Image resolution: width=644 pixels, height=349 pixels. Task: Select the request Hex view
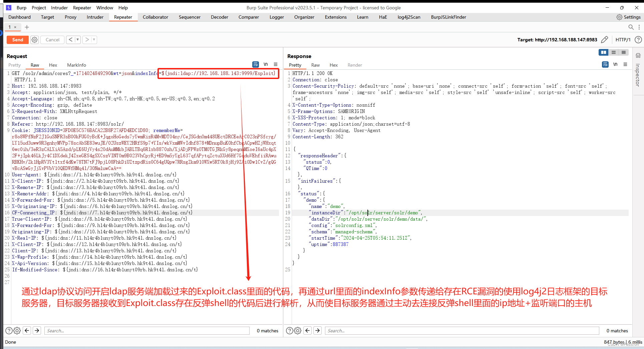pyautogui.click(x=53, y=65)
